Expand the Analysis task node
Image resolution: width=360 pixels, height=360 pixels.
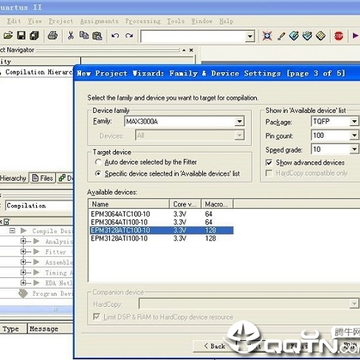pos(23,241)
